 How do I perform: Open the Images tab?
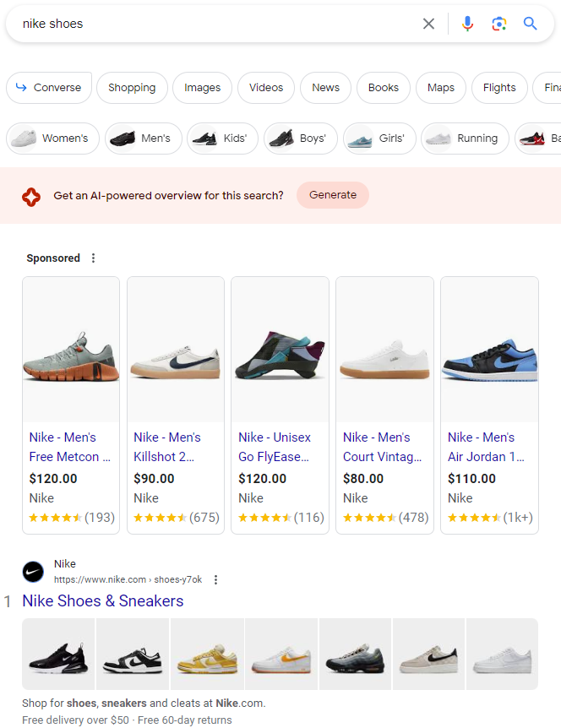coord(202,87)
